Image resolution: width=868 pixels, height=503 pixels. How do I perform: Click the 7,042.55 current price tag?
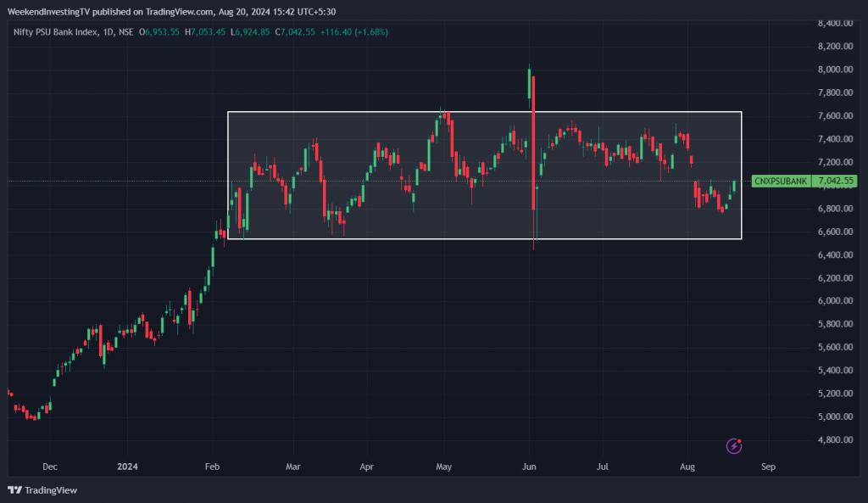click(835, 182)
